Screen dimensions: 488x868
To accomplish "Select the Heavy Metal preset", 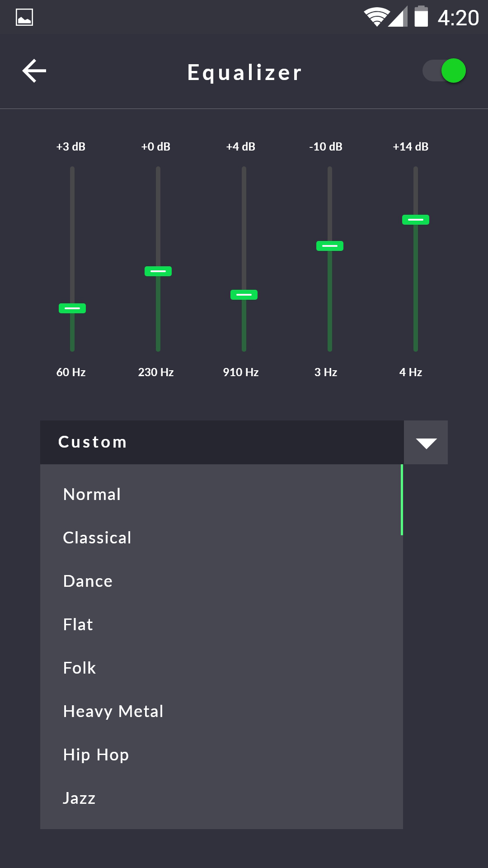I will pyautogui.click(x=113, y=711).
